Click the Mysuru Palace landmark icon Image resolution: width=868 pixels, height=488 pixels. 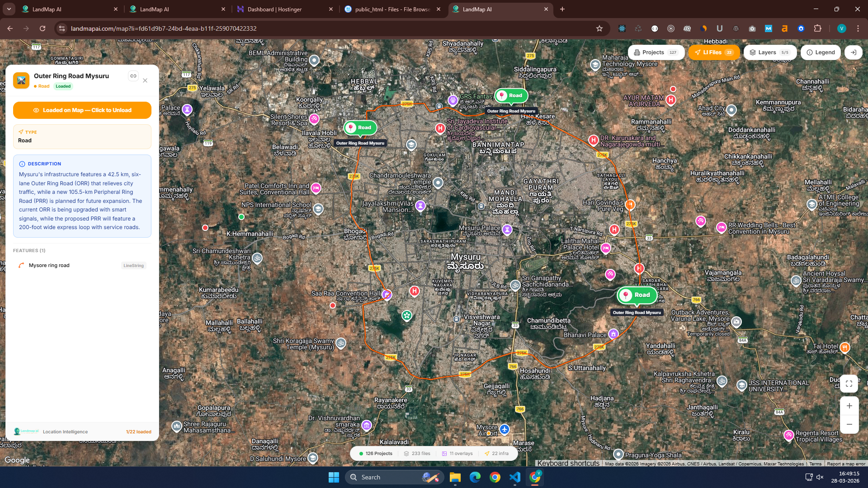pos(507,230)
